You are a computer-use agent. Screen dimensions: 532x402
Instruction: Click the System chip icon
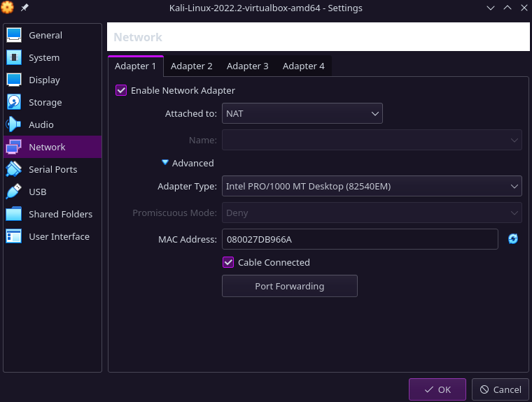click(14, 57)
